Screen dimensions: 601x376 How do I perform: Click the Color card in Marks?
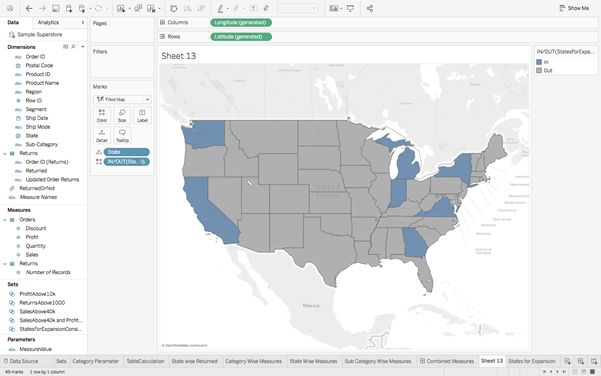point(102,115)
